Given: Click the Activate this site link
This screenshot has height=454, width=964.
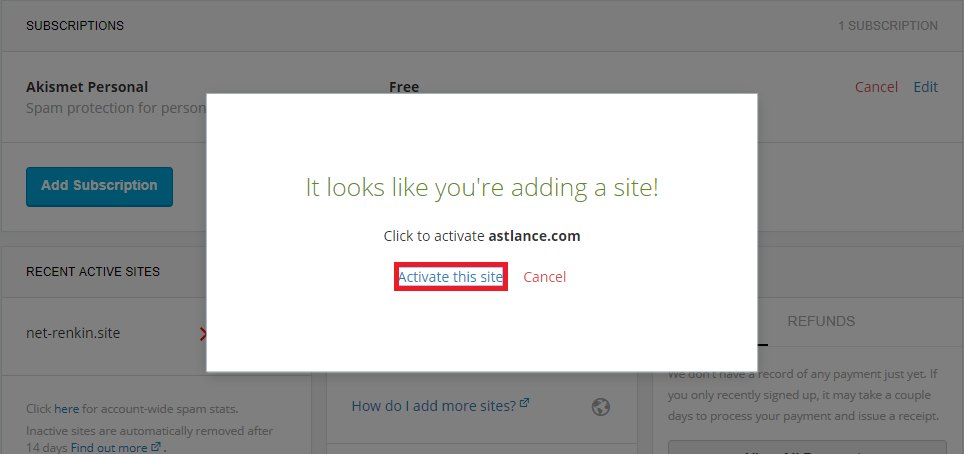Looking at the screenshot, I should pyautogui.click(x=450, y=277).
